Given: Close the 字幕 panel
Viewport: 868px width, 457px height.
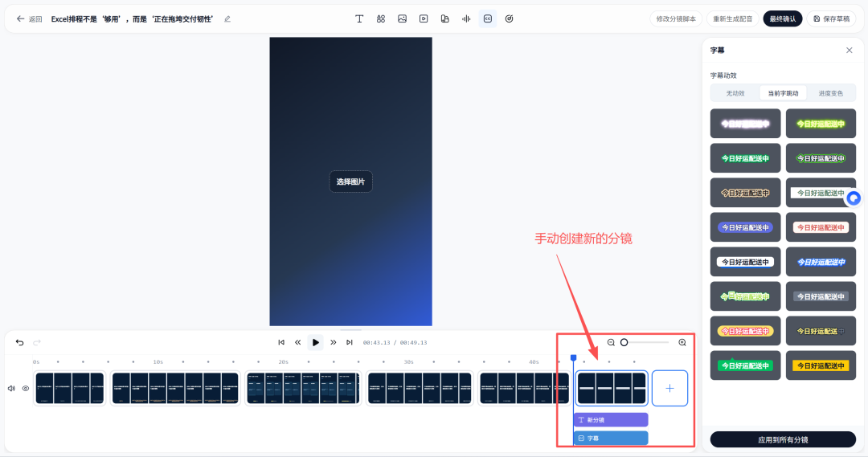Looking at the screenshot, I should (x=850, y=51).
